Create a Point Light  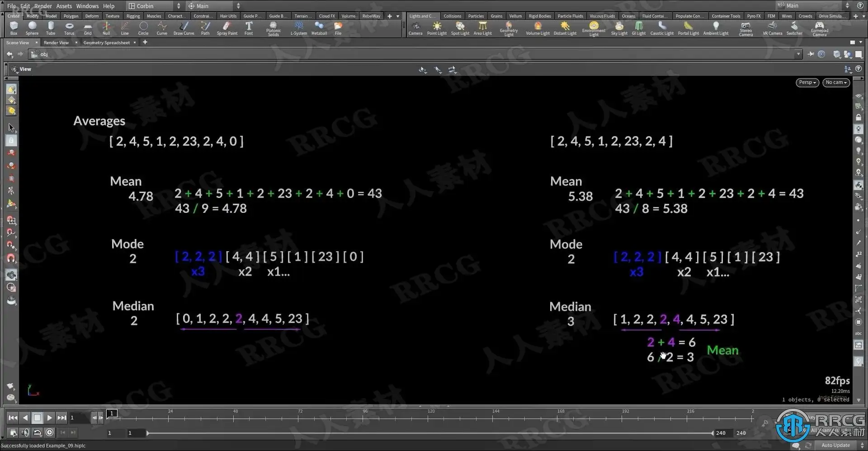437,28
